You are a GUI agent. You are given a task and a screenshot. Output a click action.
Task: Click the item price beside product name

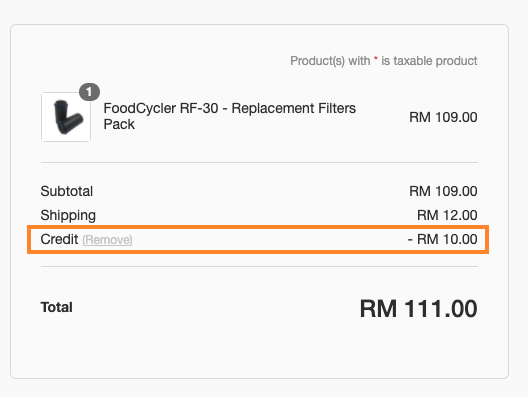tap(443, 118)
